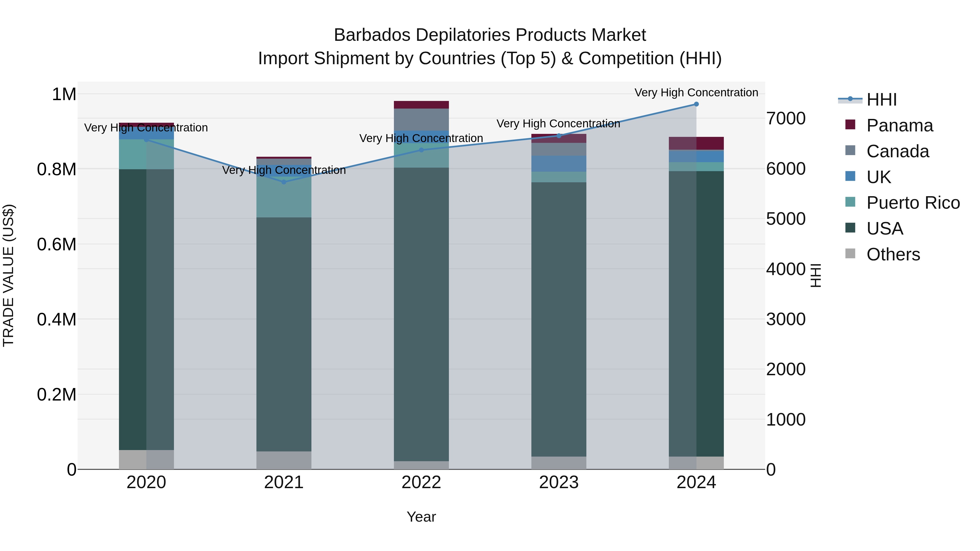Click the Puerto Rico teal legend swatch
This screenshot has height=551, width=980.
(850, 202)
